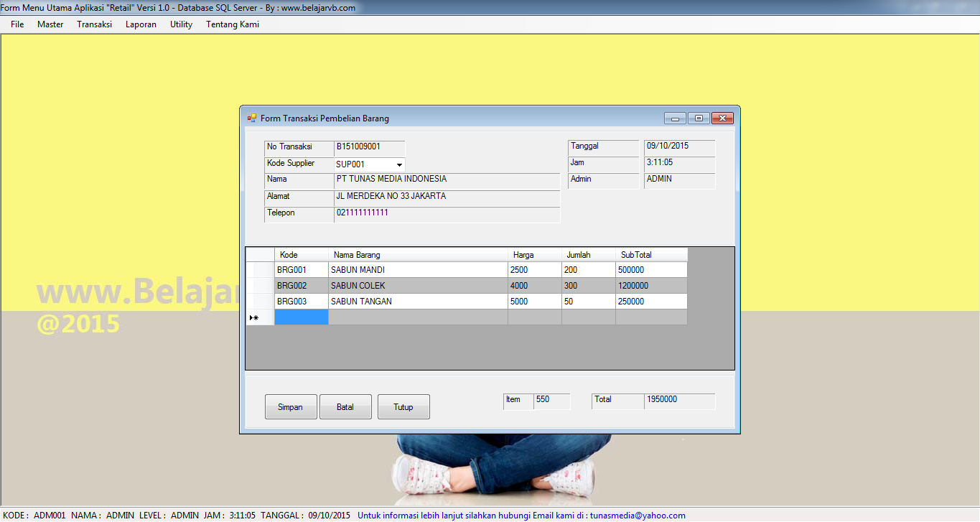The image size is (980, 522).
Task: Click the Nama Barang column header
Action: (418, 255)
